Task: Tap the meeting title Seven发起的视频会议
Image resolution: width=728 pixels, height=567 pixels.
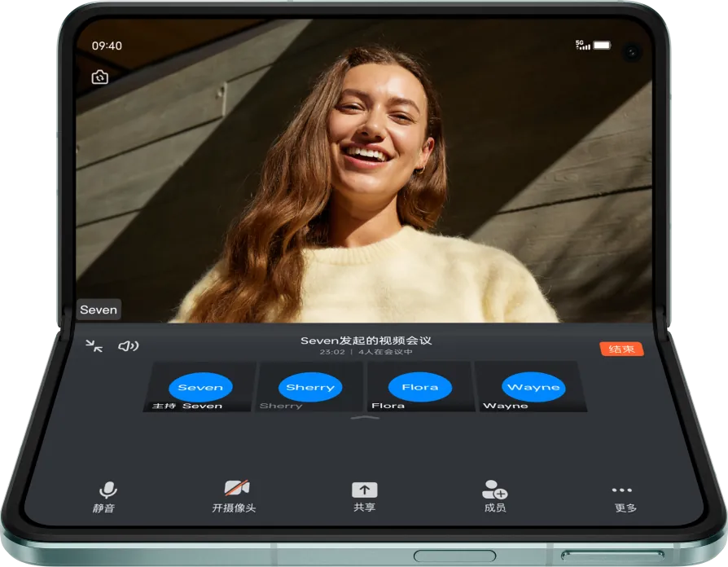Action: 363,341
